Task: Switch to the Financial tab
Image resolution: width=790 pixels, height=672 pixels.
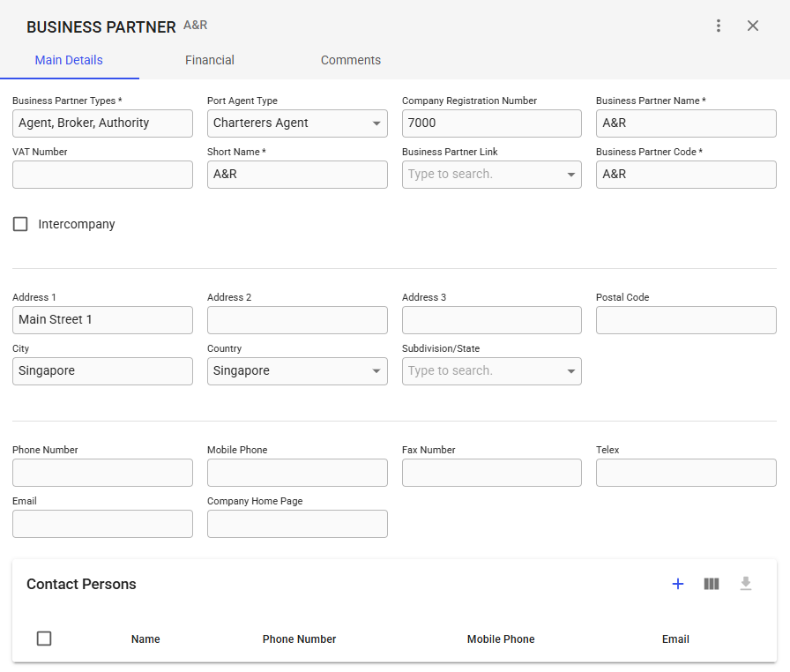Action: coord(210,60)
